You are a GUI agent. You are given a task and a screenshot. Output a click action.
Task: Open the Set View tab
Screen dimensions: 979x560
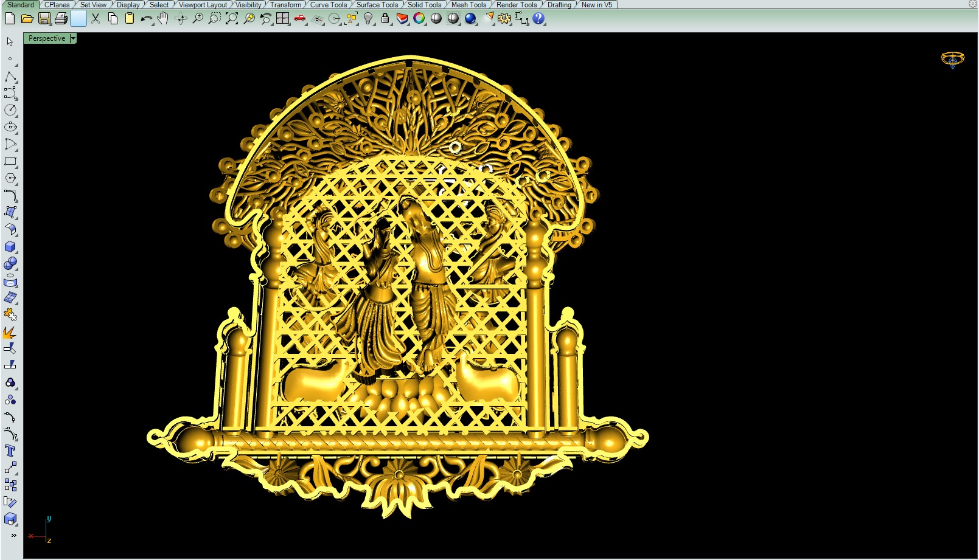pyautogui.click(x=93, y=5)
